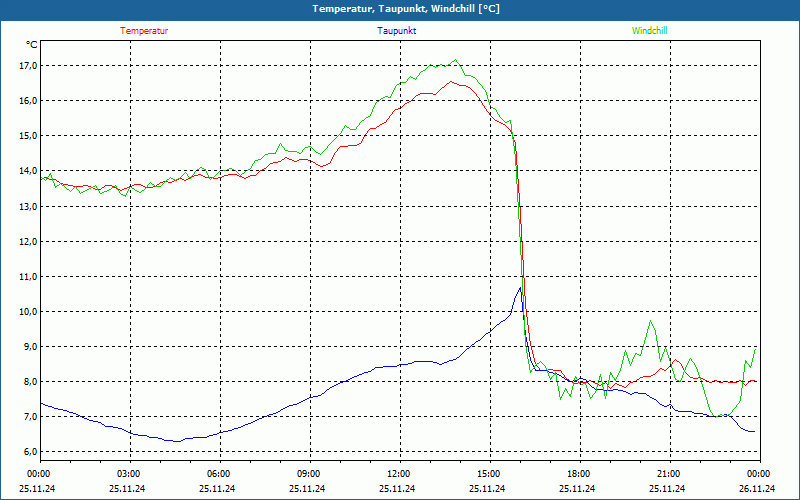
Task: Click the °C unit label on the axis
Action: [32, 45]
